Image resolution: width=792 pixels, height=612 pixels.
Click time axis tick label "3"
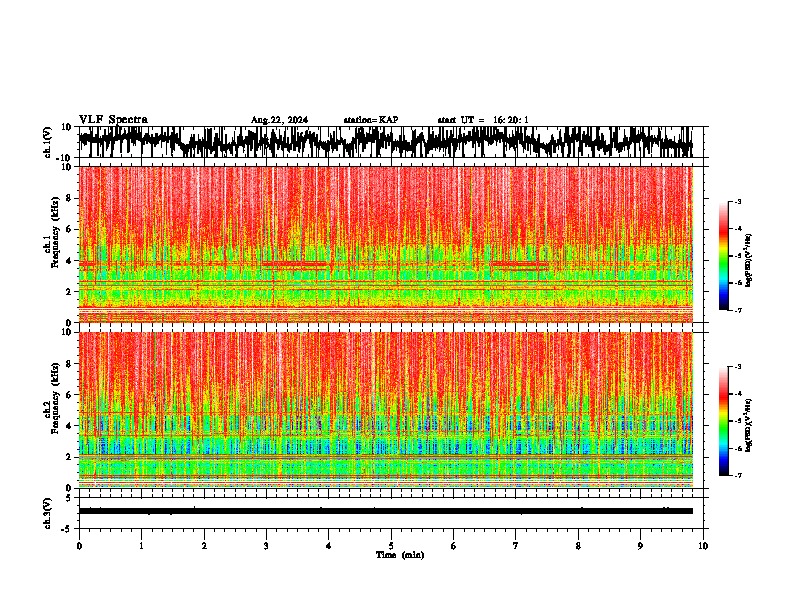[x=266, y=546]
